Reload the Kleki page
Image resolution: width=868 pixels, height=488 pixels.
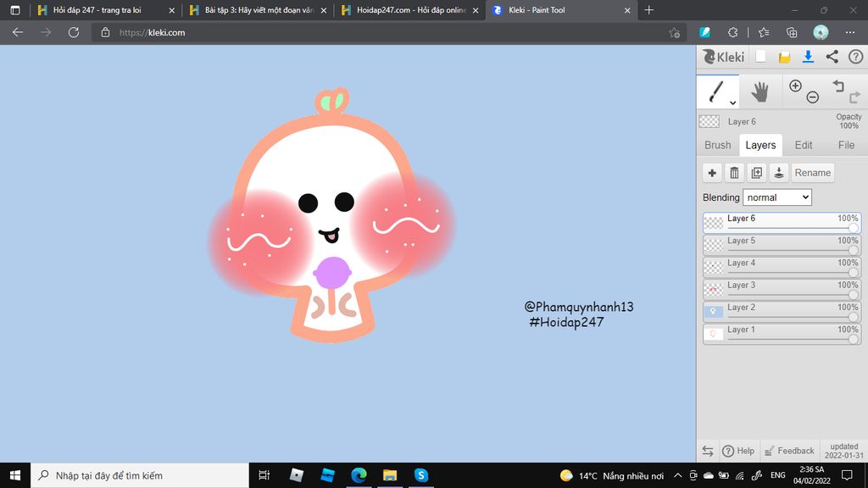pyautogui.click(x=74, y=33)
